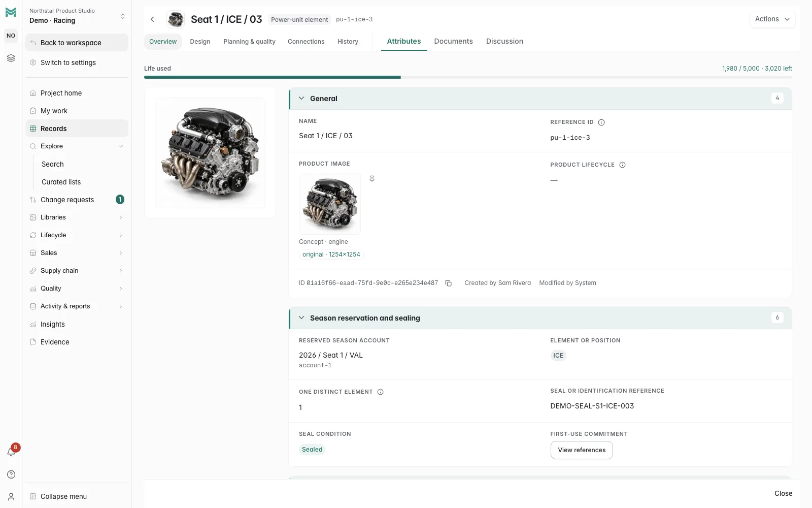Open the user profile icon
The height and width of the screenshot is (508, 812).
pos(11,497)
